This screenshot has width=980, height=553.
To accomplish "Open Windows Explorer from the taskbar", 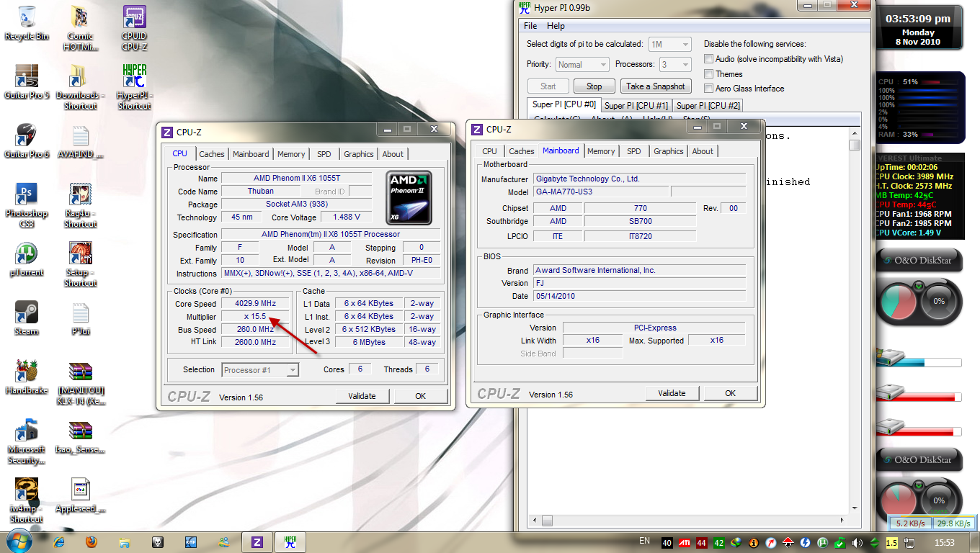I will [x=125, y=541].
